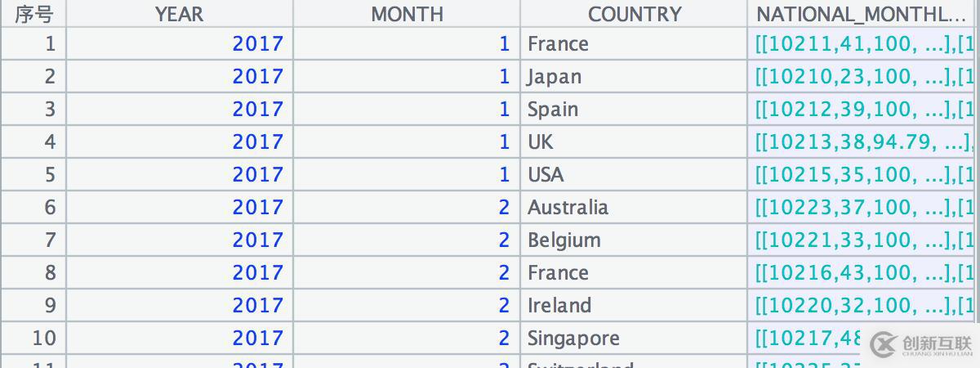Open the nested data starting with 10223
Screen dimensions: 980x368
863,207
